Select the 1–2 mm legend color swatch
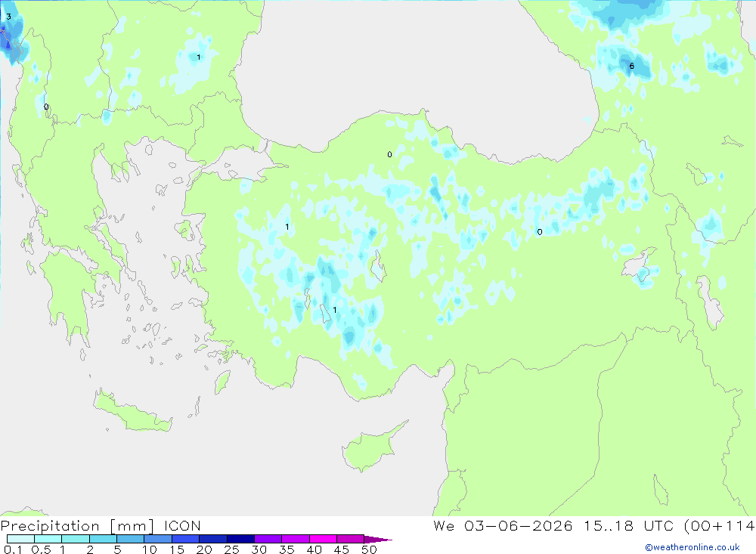Viewport: 756px width, 554px height. point(76,539)
